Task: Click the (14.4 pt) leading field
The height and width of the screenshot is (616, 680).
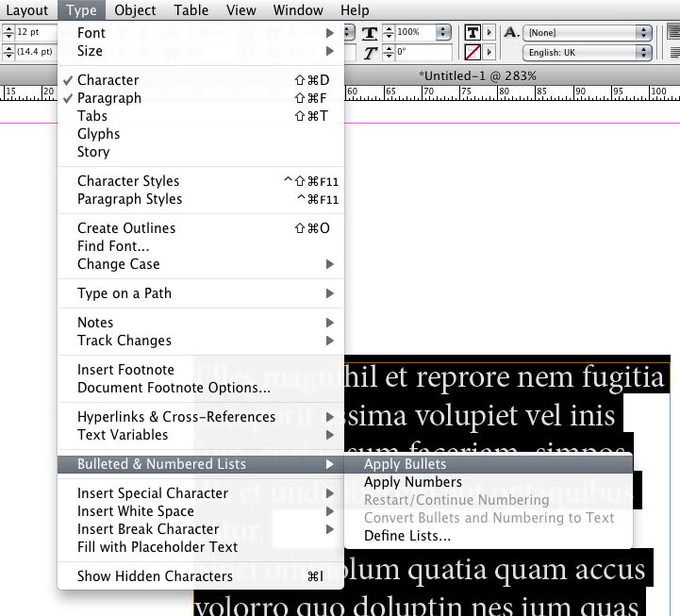Action: [x=36, y=52]
